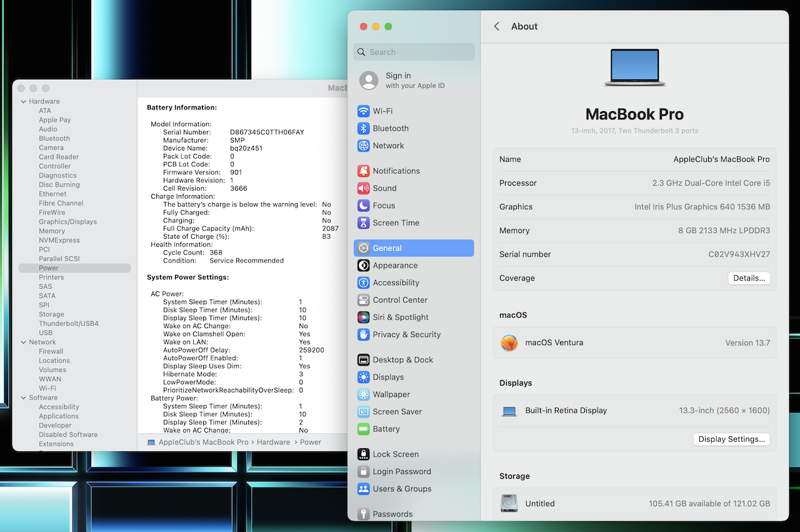Focus the System Settings Search field
Image resolution: width=800 pixels, height=532 pixels.
[414, 52]
